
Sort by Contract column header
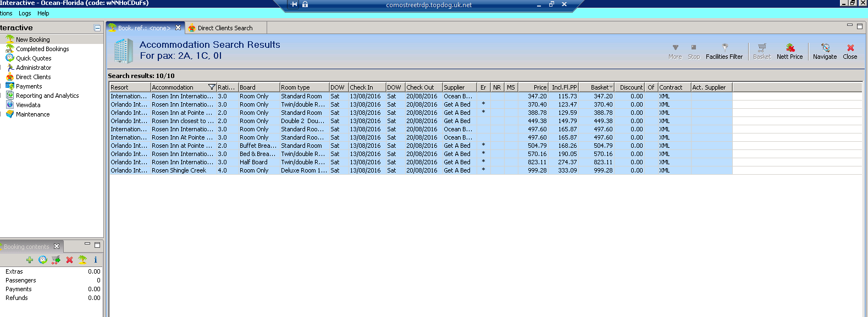click(x=675, y=87)
